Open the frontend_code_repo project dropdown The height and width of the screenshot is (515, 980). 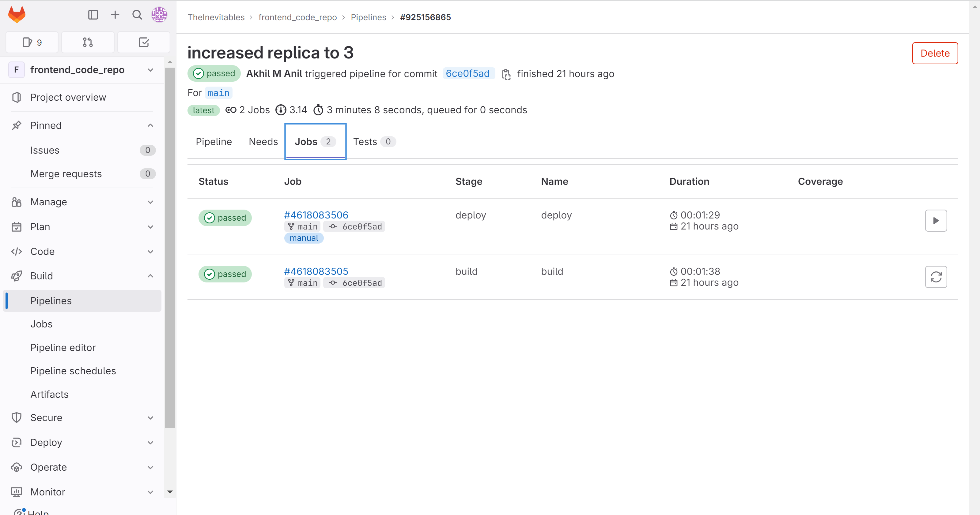150,70
